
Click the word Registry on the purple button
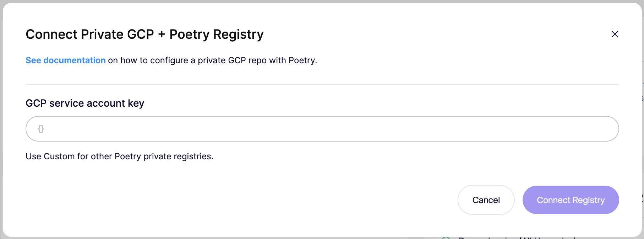[x=588, y=200]
